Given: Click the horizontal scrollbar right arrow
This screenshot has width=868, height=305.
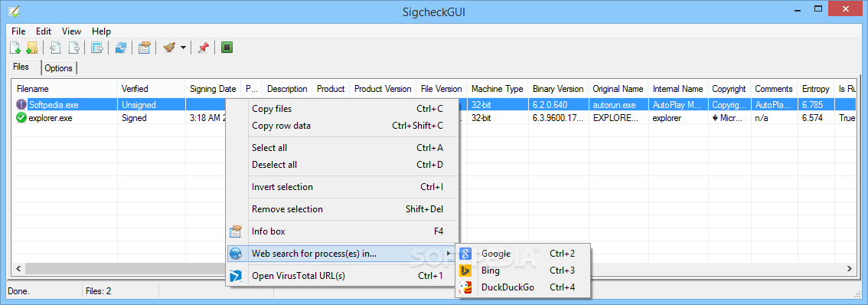Looking at the screenshot, I should (849, 268).
